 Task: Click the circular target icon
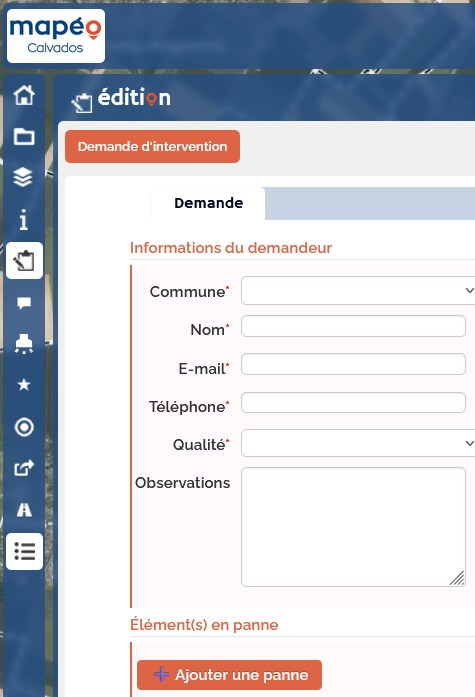tap(24, 427)
